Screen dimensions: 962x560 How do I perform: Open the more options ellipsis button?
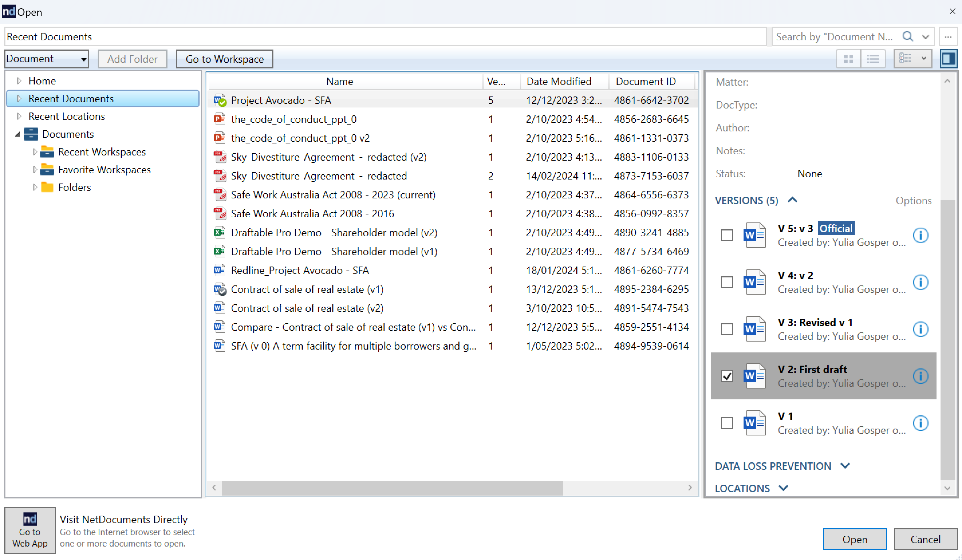[x=948, y=37]
